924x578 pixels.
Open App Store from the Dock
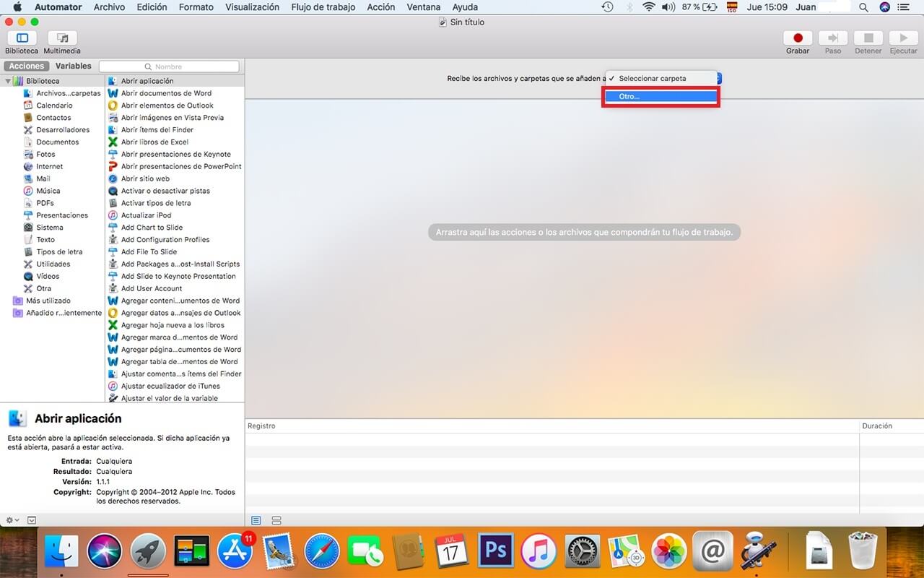235,553
